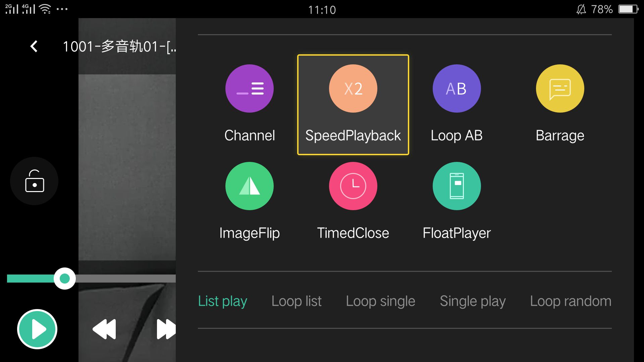
Task: Tap the ImageFlip mirror icon
Action: click(x=249, y=186)
